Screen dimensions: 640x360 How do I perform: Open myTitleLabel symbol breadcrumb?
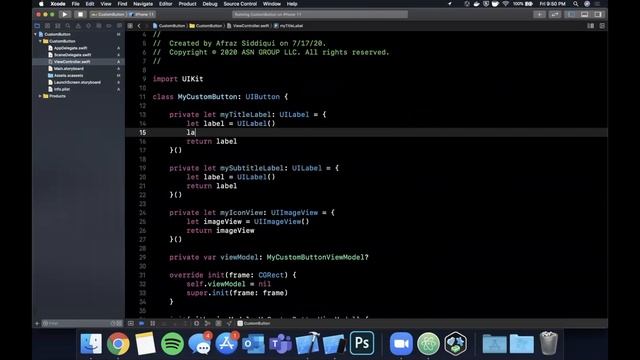tap(289, 26)
